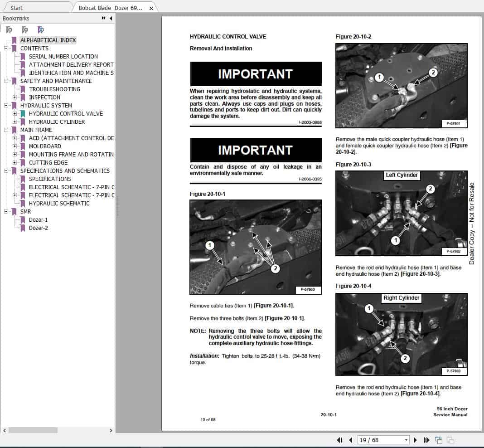Screen dimensions: 484x448
Task: Select the HYDRAULIC CYLINDER bookmark
Action: tap(57, 122)
